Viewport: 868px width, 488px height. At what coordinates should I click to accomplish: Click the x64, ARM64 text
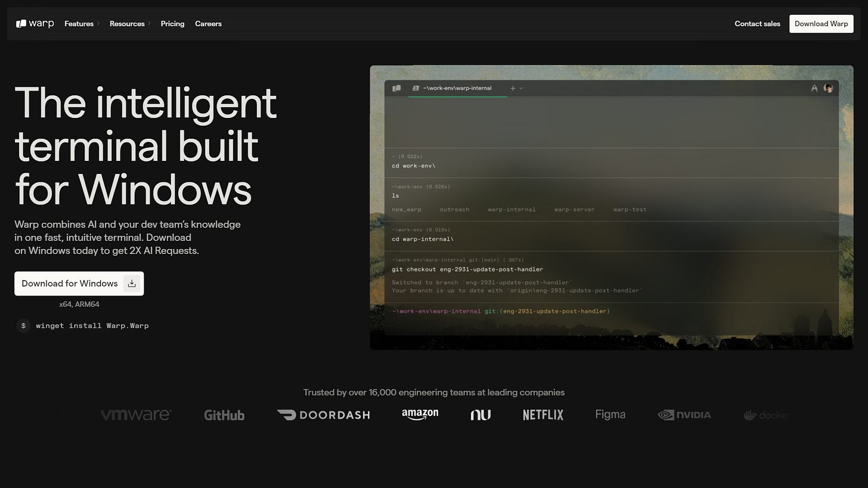[x=79, y=304]
